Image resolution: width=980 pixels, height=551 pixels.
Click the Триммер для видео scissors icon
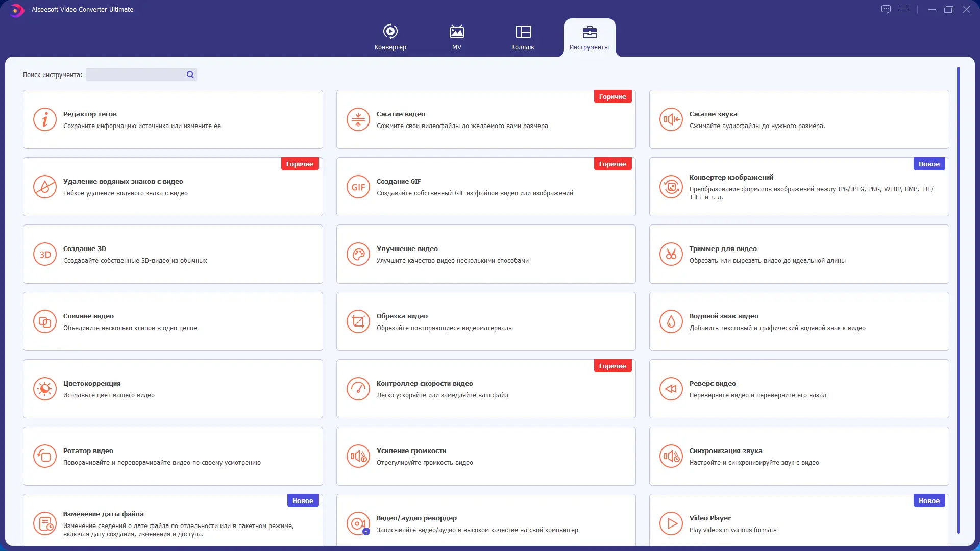[671, 255]
